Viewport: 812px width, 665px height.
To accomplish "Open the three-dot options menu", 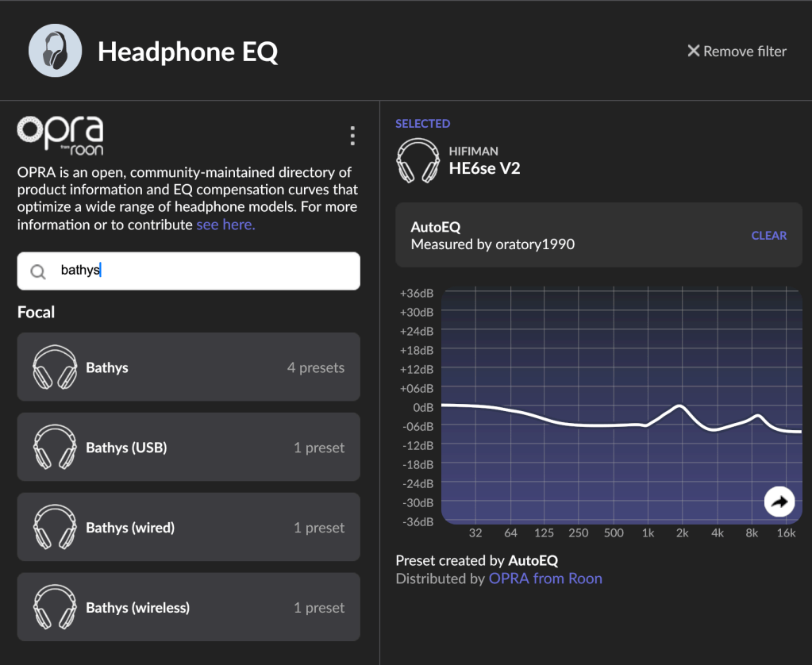I will point(352,136).
